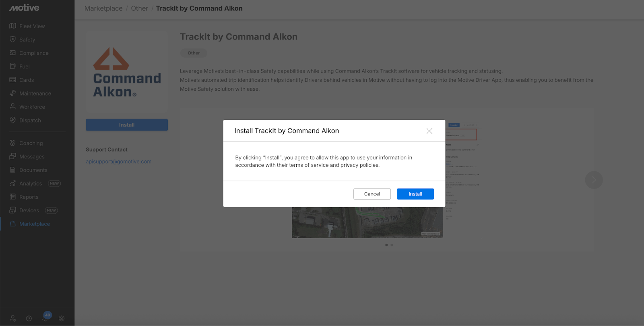Select the Compliance icon in sidebar

pyautogui.click(x=13, y=53)
